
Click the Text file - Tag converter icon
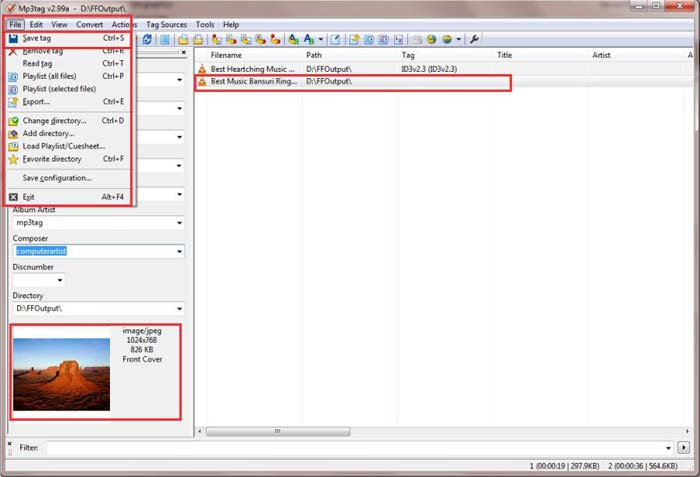tap(261, 39)
